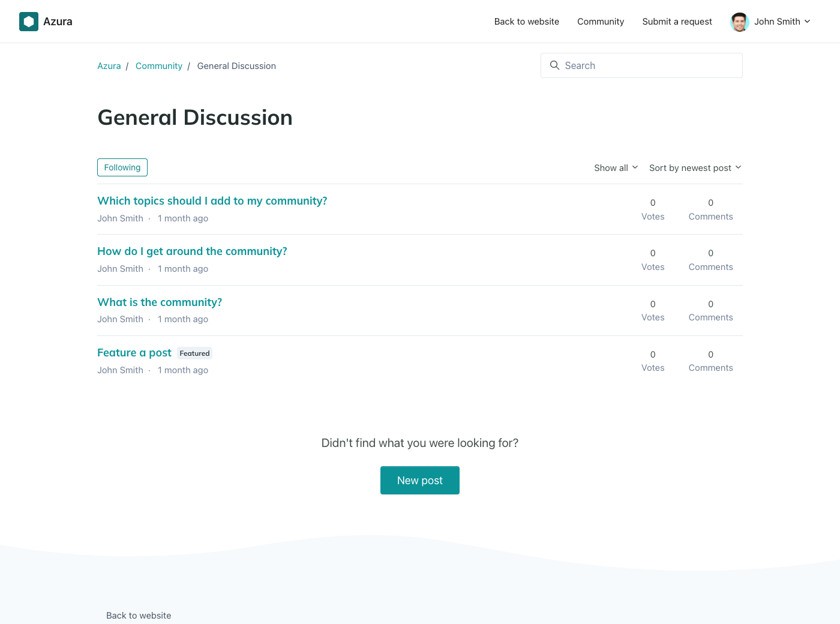Viewport: 840px width, 624px height.
Task: Click the Azura breadcrumb link
Action: coord(109,66)
